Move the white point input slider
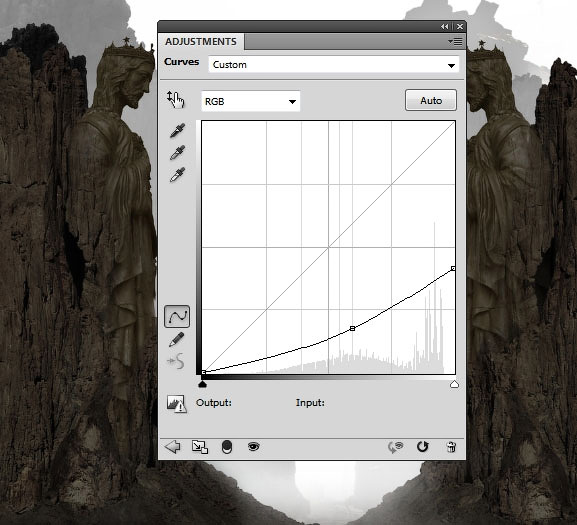The height and width of the screenshot is (525, 577). point(454,384)
